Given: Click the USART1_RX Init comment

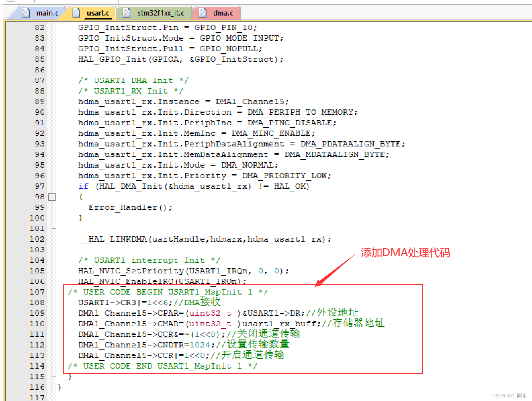Looking at the screenshot, I should pos(131,91).
